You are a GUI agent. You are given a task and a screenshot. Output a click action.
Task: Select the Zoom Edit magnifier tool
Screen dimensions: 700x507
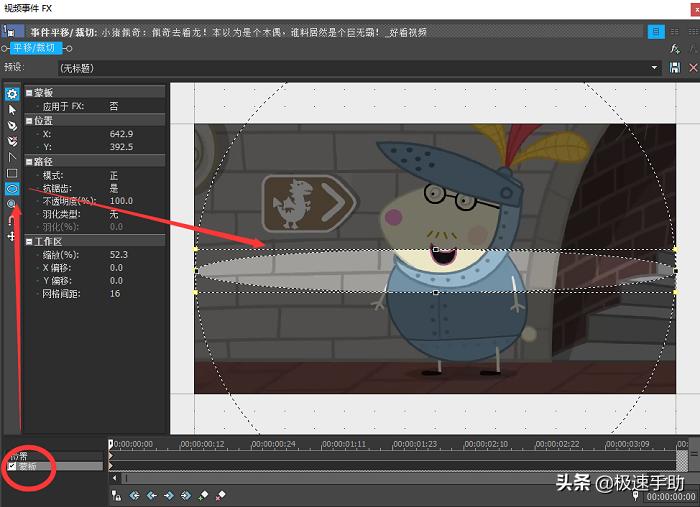click(12, 204)
